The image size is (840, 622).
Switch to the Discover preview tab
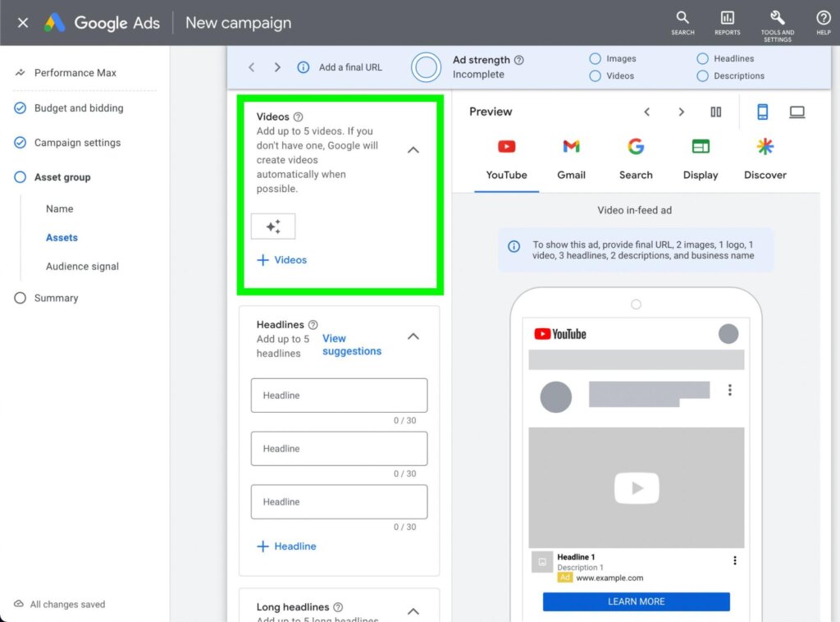coord(765,158)
